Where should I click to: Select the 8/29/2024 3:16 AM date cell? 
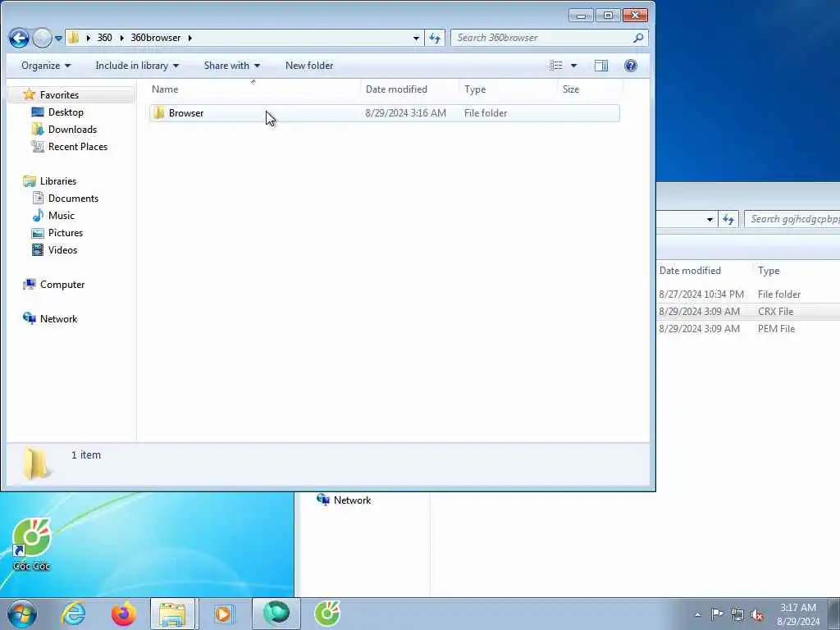tap(405, 113)
